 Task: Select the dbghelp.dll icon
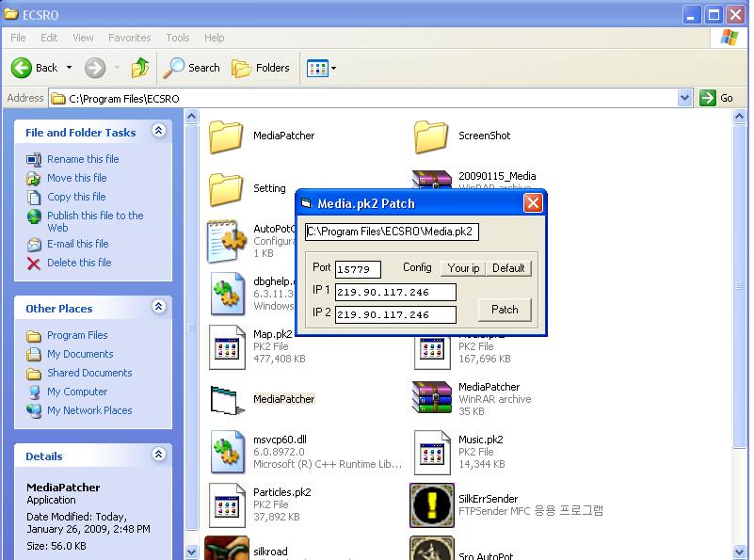pos(226,295)
